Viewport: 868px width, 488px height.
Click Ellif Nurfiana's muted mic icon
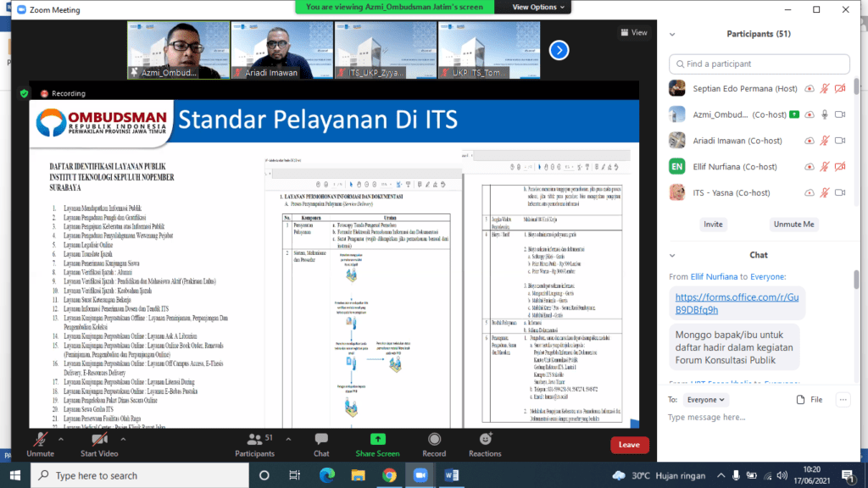tap(825, 167)
